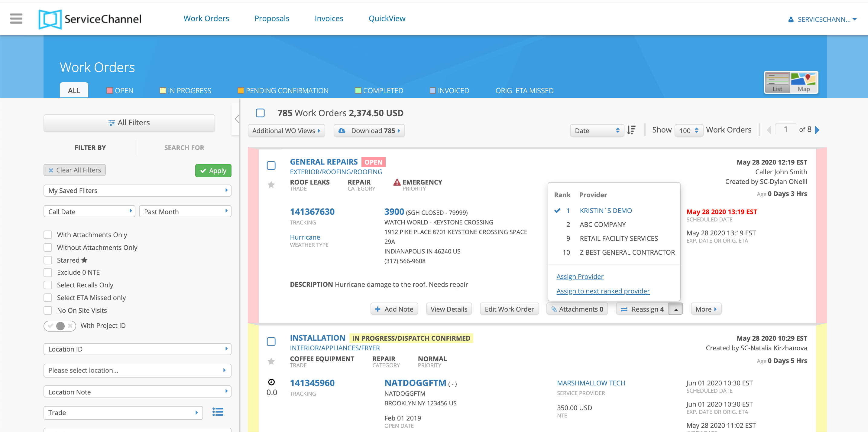Image resolution: width=868 pixels, height=432 pixels.
Task: Expand the Past Month date range dropdown
Action: tap(185, 211)
